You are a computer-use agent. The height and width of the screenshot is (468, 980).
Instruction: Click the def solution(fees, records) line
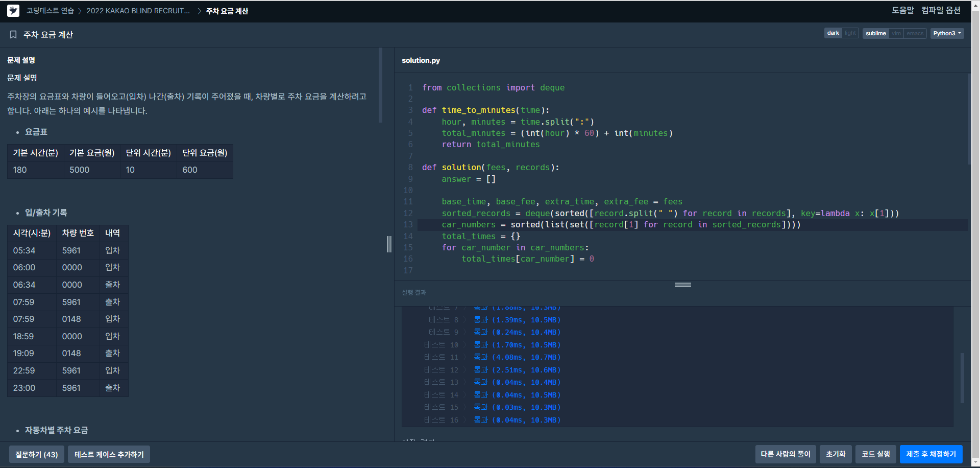(491, 168)
